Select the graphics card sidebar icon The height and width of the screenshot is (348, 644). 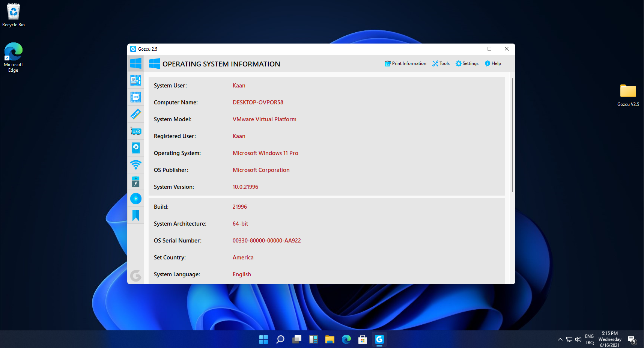[135, 131]
